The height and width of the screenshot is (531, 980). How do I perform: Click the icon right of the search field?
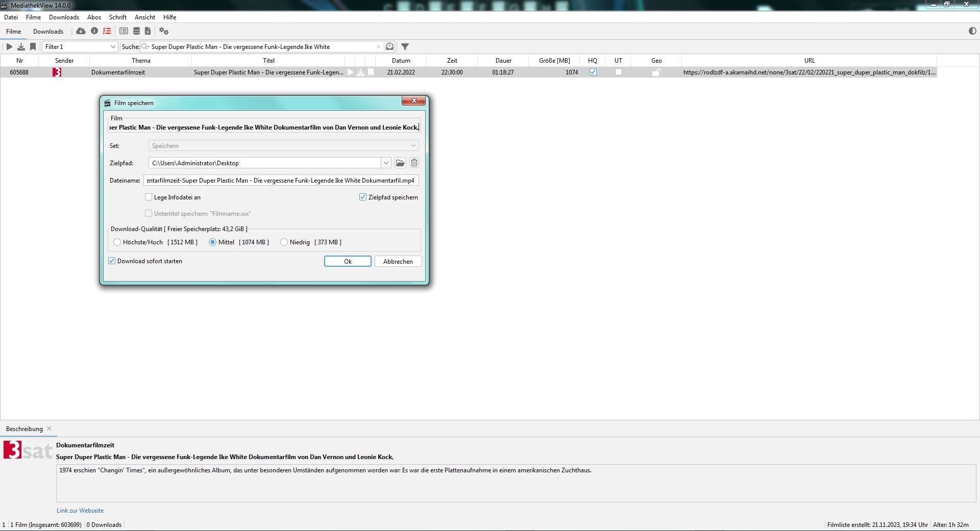point(390,46)
